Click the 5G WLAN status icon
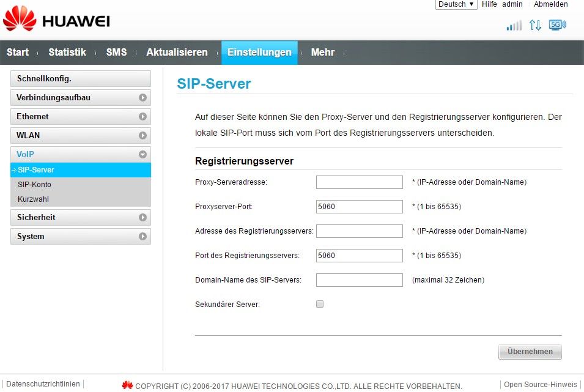The width and height of the screenshot is (584, 392). (557, 25)
